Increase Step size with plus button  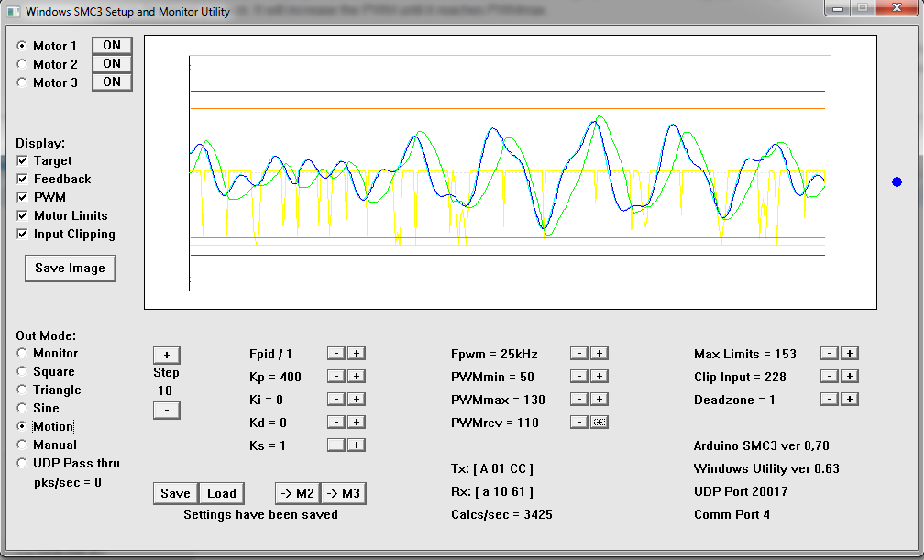coord(166,356)
